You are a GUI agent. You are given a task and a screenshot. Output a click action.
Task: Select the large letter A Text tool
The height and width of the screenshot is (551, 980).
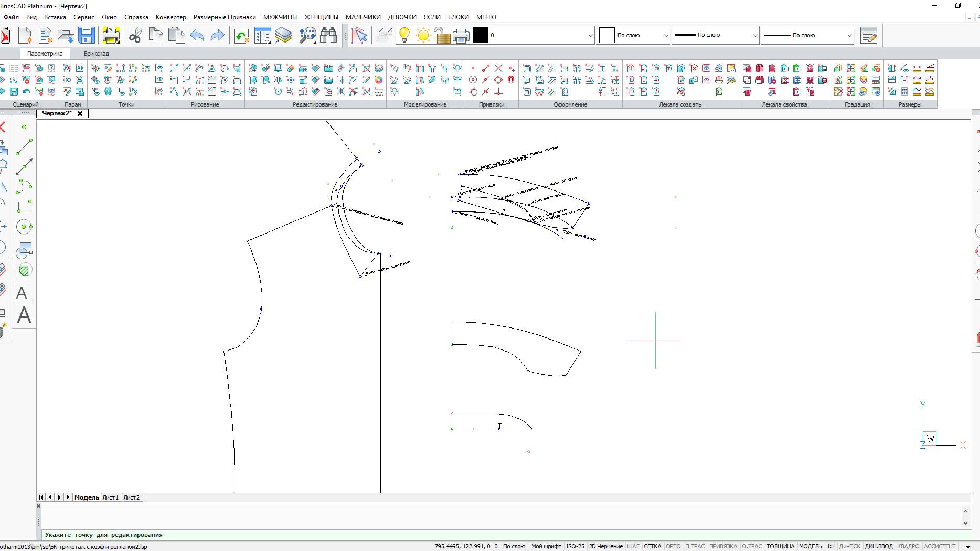pyautogui.click(x=24, y=315)
